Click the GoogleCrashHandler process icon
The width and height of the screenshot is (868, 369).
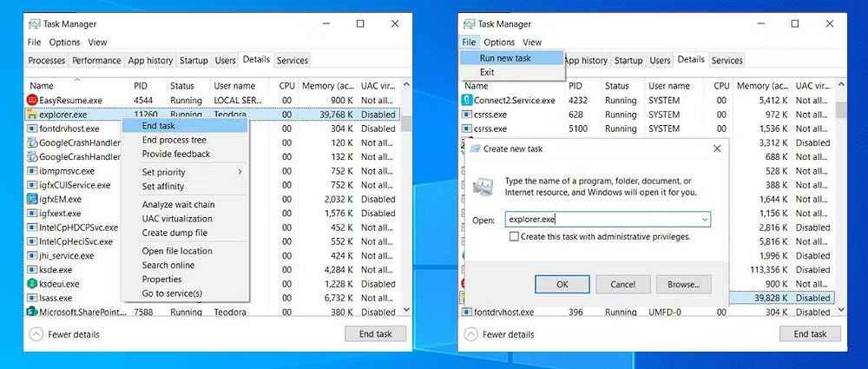click(32, 142)
